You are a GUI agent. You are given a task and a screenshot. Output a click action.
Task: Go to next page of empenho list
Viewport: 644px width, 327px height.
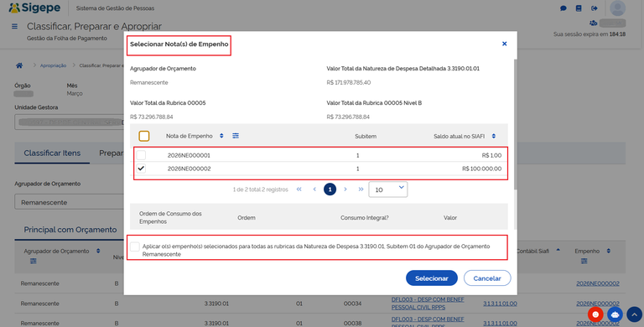pyautogui.click(x=345, y=189)
